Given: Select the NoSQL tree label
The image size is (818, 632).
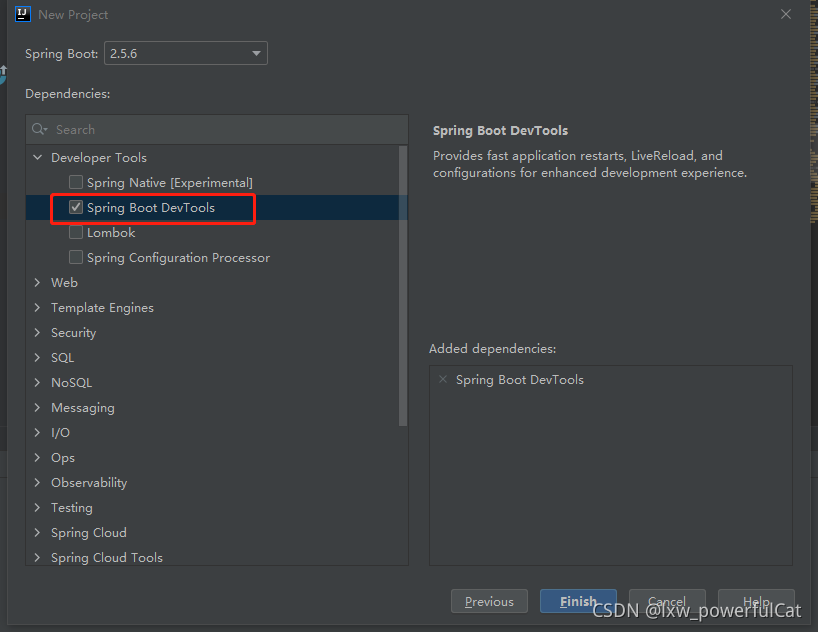Looking at the screenshot, I should [x=71, y=383].
